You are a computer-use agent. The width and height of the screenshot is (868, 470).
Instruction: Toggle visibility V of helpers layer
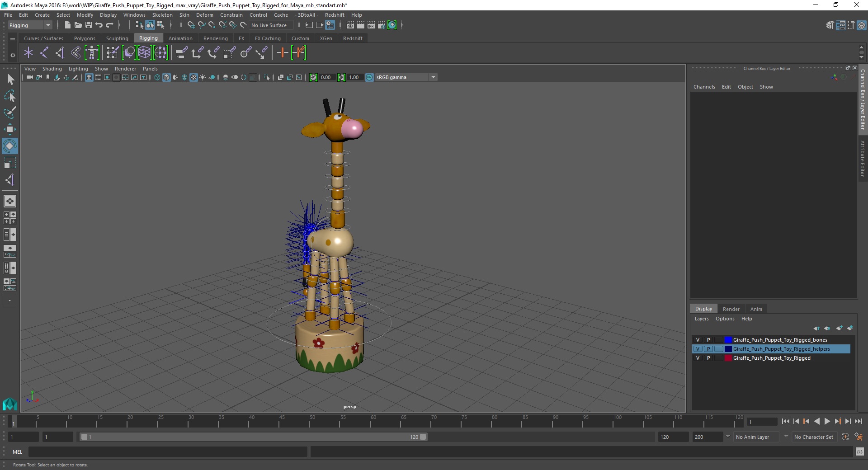[698, 349]
